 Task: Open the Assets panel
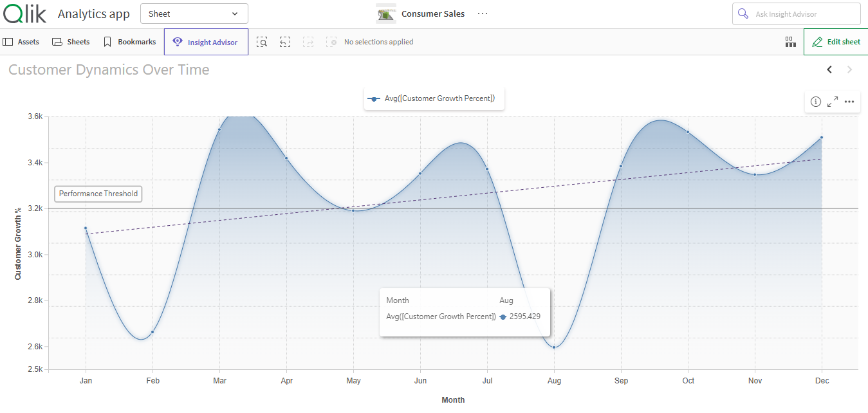[x=21, y=41]
